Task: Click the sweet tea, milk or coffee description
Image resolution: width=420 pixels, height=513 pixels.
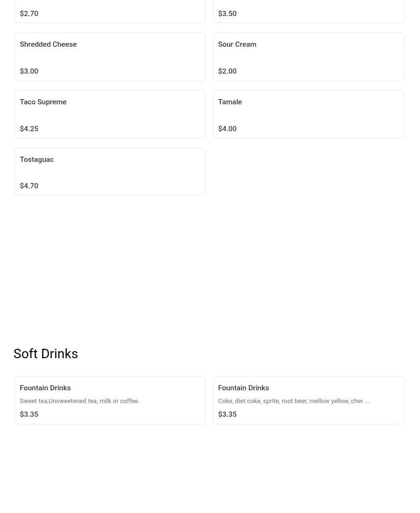Action: point(80,401)
